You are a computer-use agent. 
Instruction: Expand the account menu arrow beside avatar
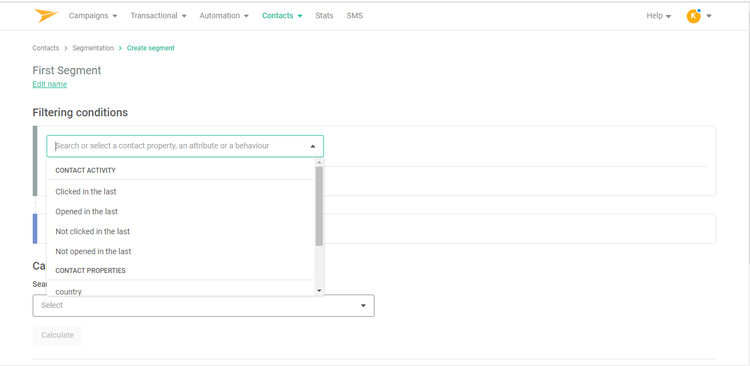tap(709, 16)
